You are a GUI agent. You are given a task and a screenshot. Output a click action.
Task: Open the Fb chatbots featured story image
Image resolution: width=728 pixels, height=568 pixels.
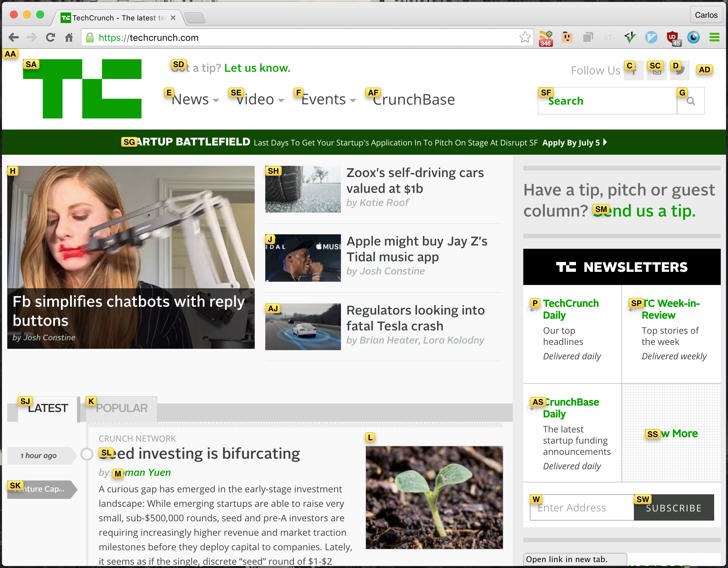tap(131, 257)
